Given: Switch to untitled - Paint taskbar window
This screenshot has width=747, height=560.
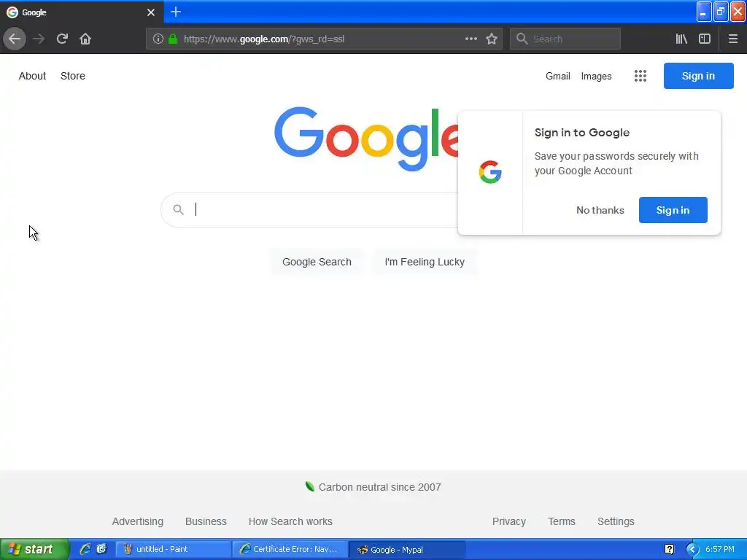Looking at the screenshot, I should pos(174,549).
